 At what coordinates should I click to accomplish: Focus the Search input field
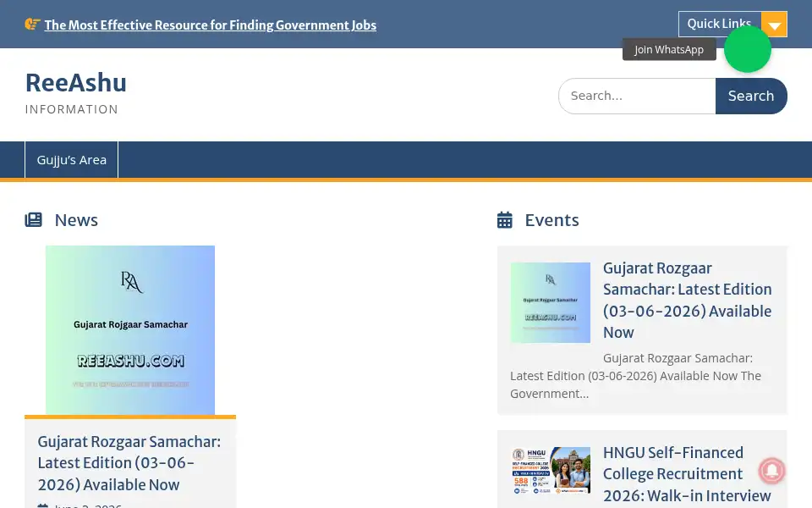(637, 96)
